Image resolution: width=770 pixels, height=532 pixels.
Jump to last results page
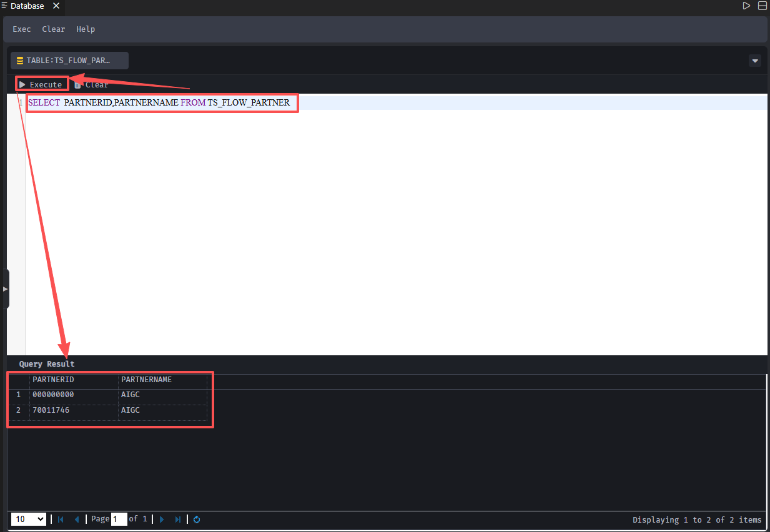pyautogui.click(x=178, y=520)
